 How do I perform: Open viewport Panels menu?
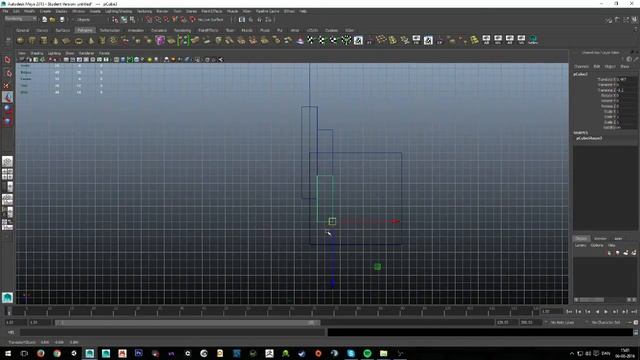(104, 53)
